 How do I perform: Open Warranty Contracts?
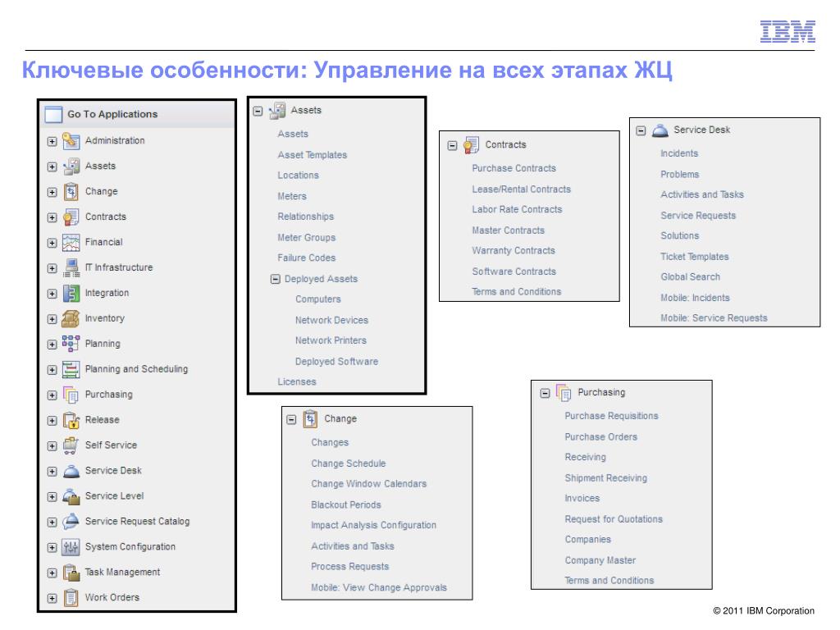[514, 251]
